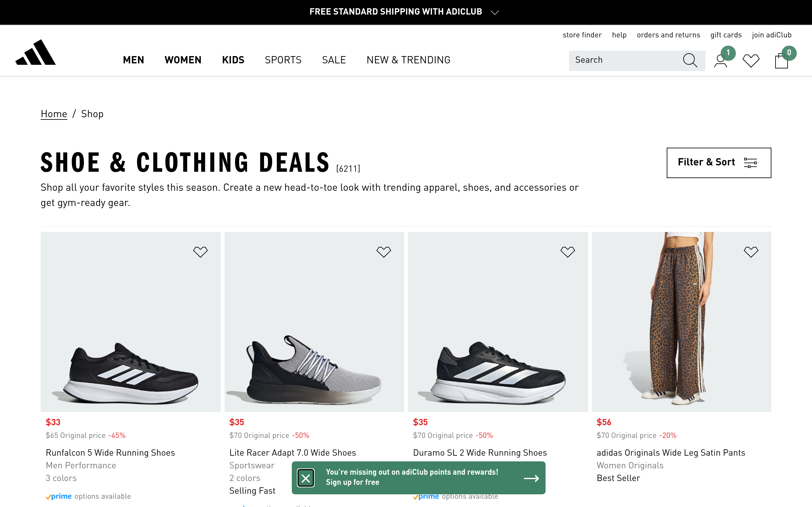Screen dimensions: 812x507
Task: Click the adiClub sign up arrow
Action: [531, 478]
